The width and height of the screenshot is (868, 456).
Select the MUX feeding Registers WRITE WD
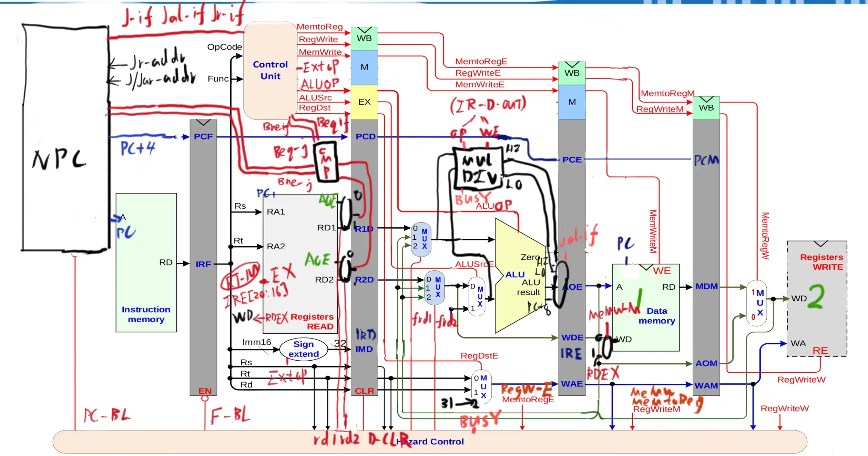(x=757, y=303)
